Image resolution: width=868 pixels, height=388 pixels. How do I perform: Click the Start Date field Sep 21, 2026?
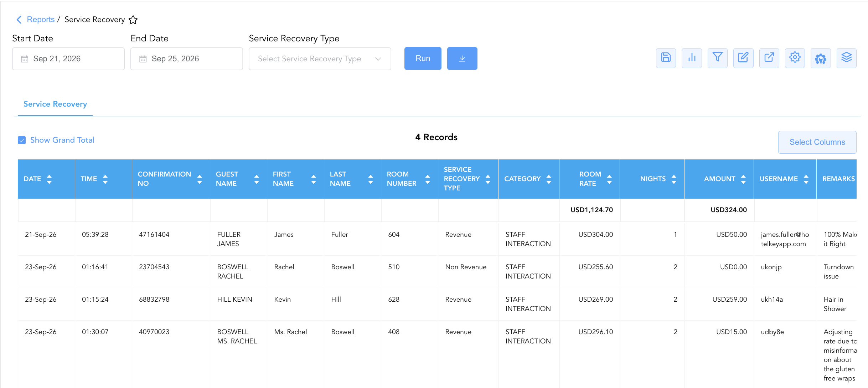coord(68,59)
